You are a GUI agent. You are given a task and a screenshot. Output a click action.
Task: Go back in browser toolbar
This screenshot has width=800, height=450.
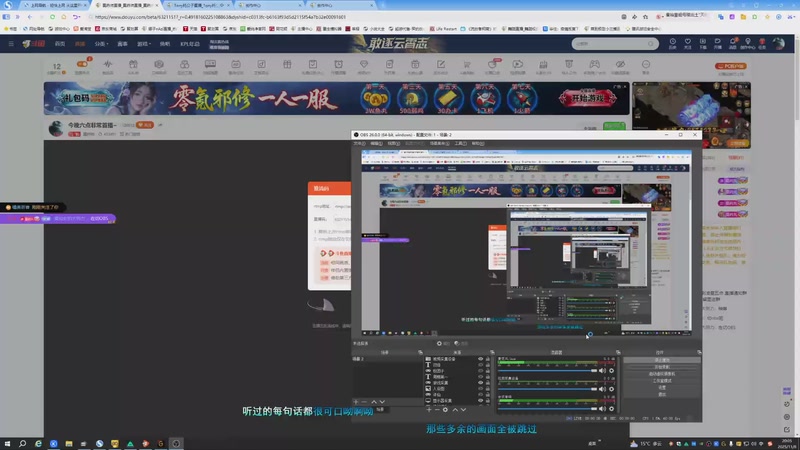click(x=30, y=17)
